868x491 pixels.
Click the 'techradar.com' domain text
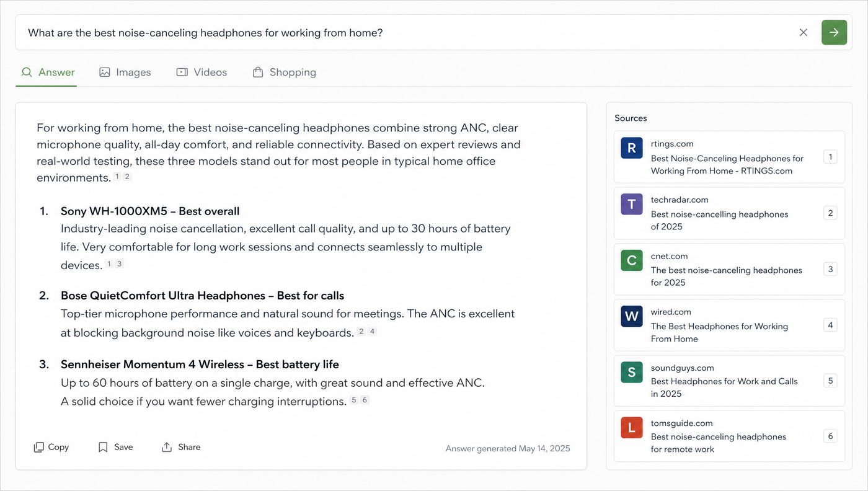680,200
